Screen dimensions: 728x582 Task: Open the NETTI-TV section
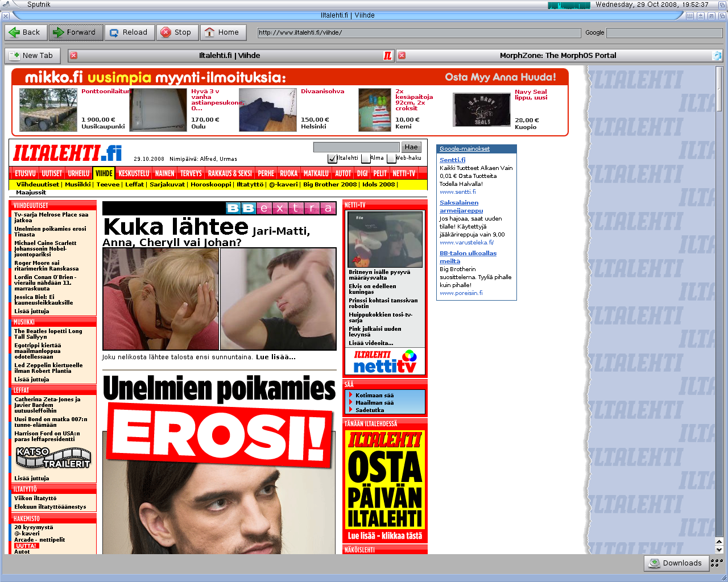point(404,173)
